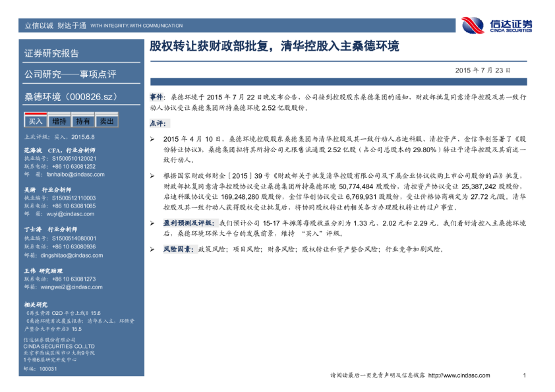Screen dimensions: 555x392
Task: Click the bullet arrow beside 盈利预测及评级
Action: pyautogui.click(x=153, y=224)
